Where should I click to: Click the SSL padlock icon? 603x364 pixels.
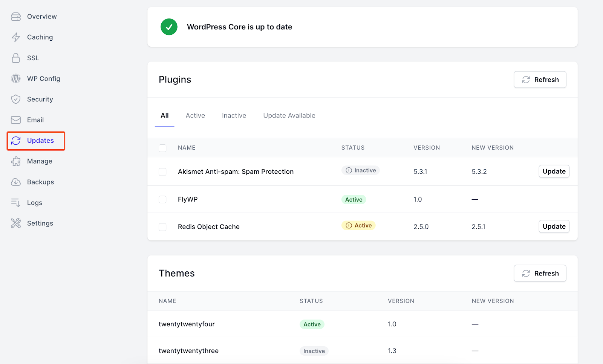(x=16, y=58)
